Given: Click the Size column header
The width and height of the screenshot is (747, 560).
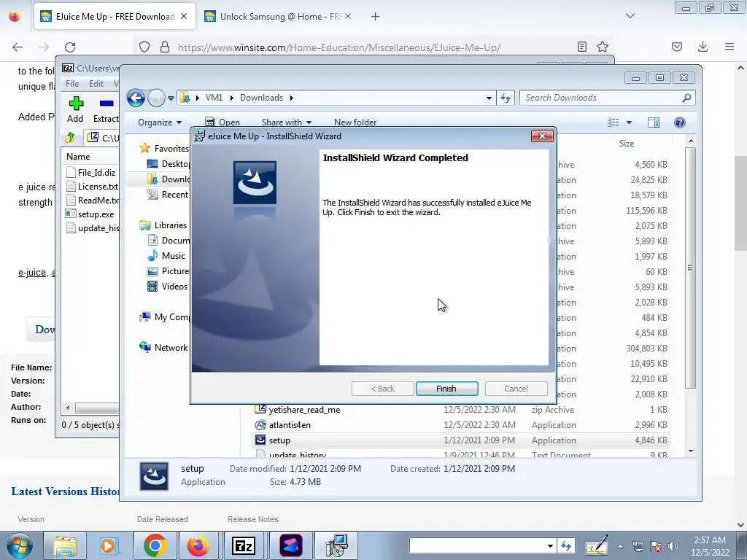Looking at the screenshot, I should [627, 144].
